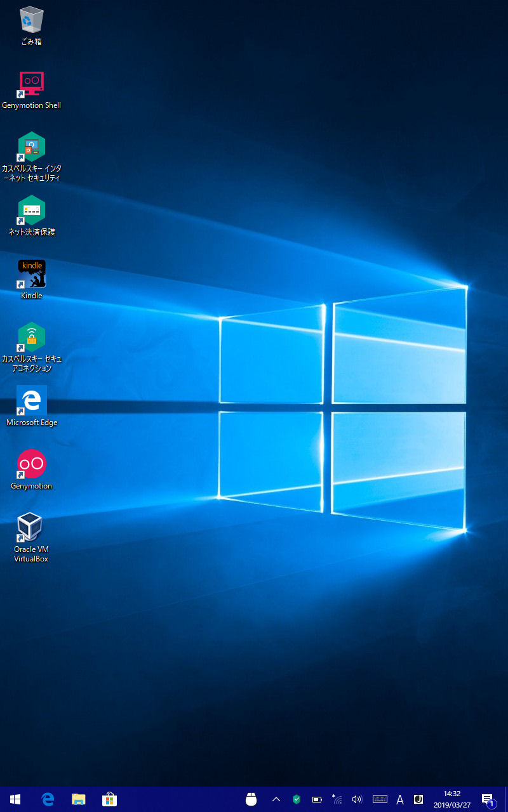Select the ネット決済保護 desktop shortcut
The height and width of the screenshot is (812, 508).
[x=32, y=217]
